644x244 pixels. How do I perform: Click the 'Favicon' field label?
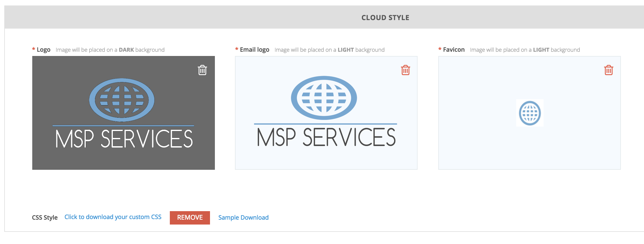pos(454,50)
